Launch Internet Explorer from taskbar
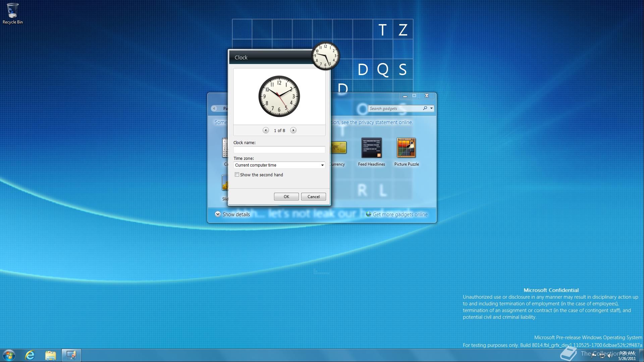The height and width of the screenshot is (362, 644). [30, 355]
